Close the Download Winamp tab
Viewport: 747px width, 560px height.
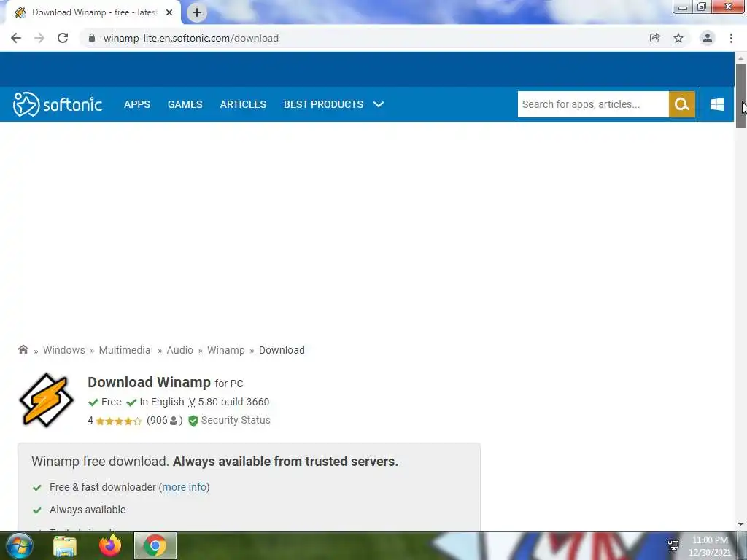coord(169,12)
